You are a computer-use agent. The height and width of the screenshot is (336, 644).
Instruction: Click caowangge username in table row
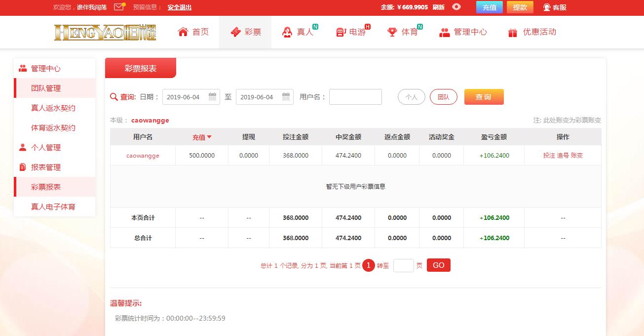pyautogui.click(x=143, y=155)
